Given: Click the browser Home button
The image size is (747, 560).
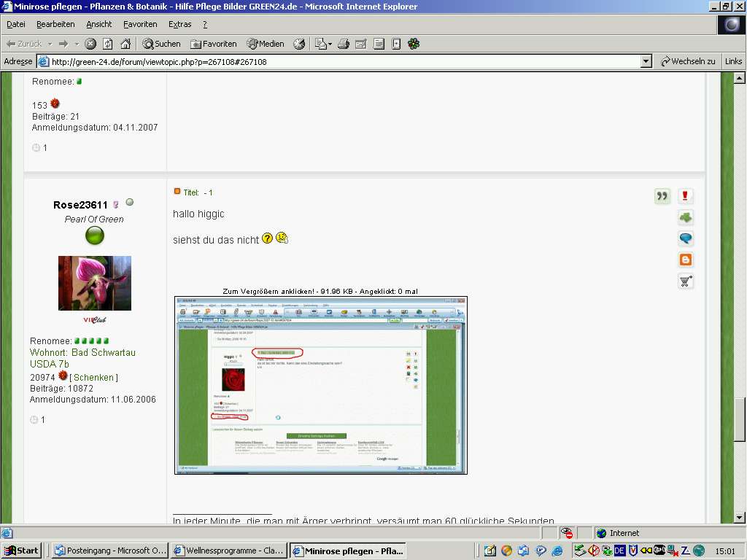Looking at the screenshot, I should [125, 44].
